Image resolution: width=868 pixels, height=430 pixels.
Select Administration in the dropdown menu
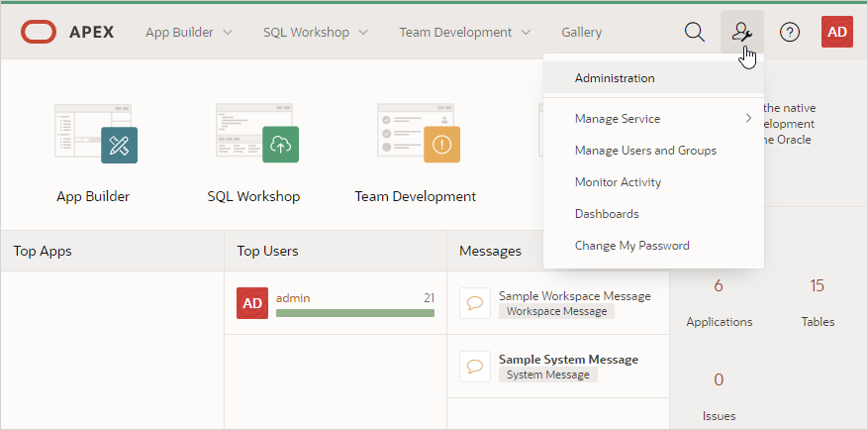pyautogui.click(x=653, y=78)
